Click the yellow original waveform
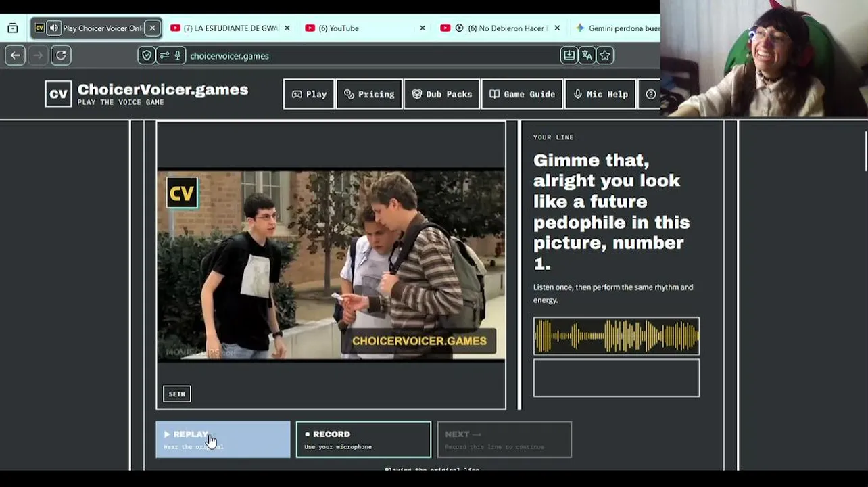 point(617,336)
